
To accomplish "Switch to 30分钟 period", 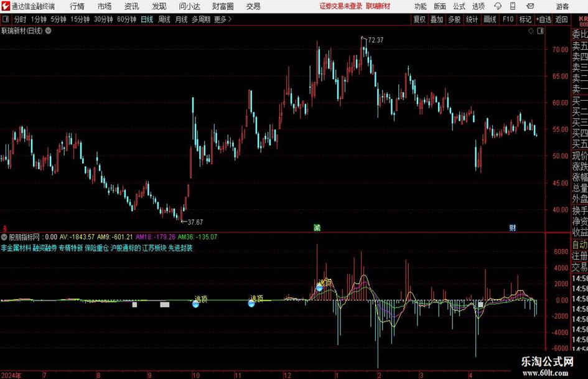I will tap(103, 19).
